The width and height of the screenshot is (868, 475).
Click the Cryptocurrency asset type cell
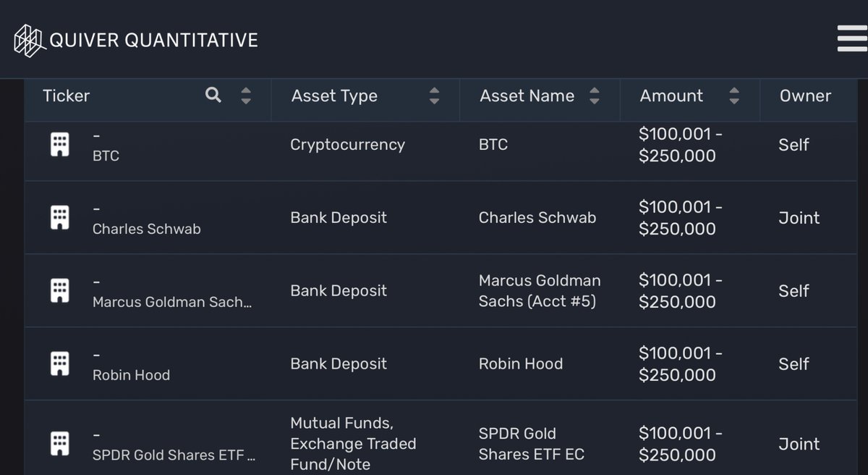coord(347,145)
